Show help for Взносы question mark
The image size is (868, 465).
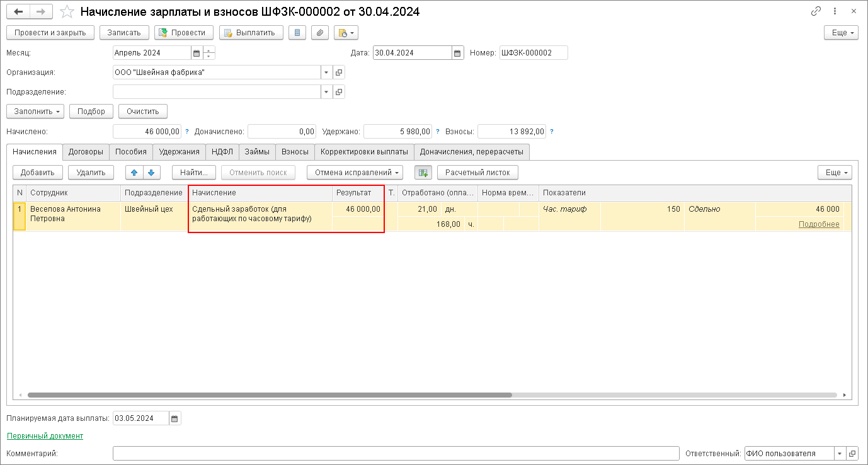coord(552,132)
